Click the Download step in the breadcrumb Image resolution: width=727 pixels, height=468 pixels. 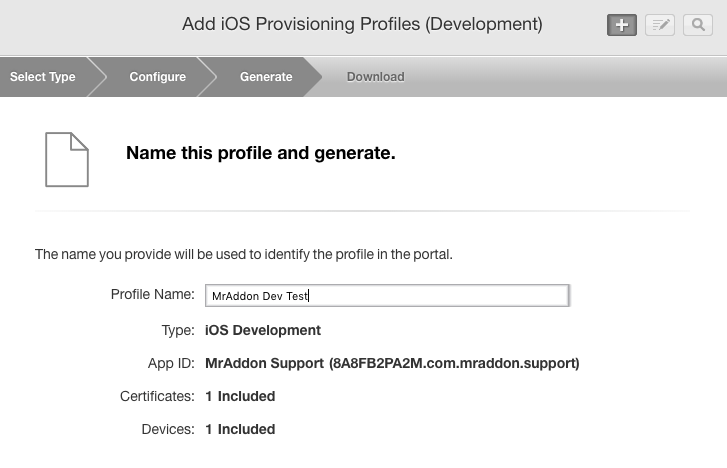coord(375,77)
